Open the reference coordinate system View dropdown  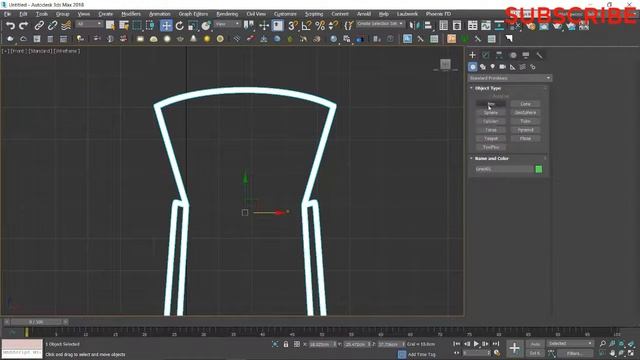click(227, 24)
